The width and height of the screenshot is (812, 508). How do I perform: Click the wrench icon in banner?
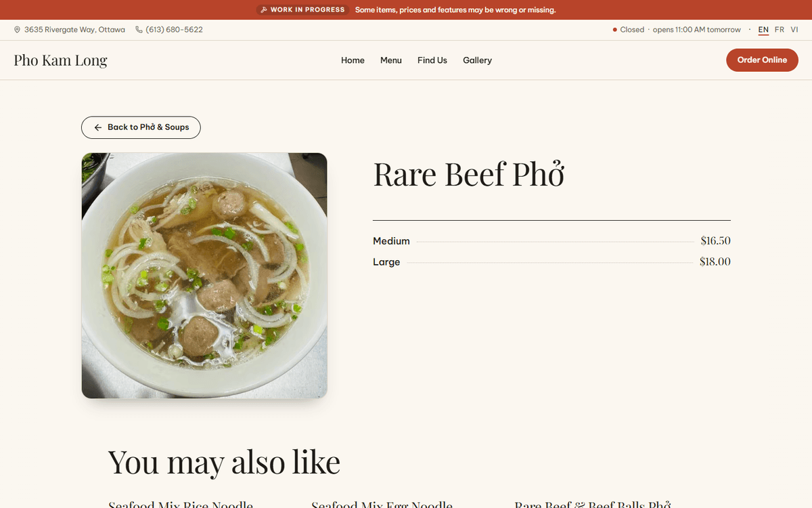coord(264,10)
